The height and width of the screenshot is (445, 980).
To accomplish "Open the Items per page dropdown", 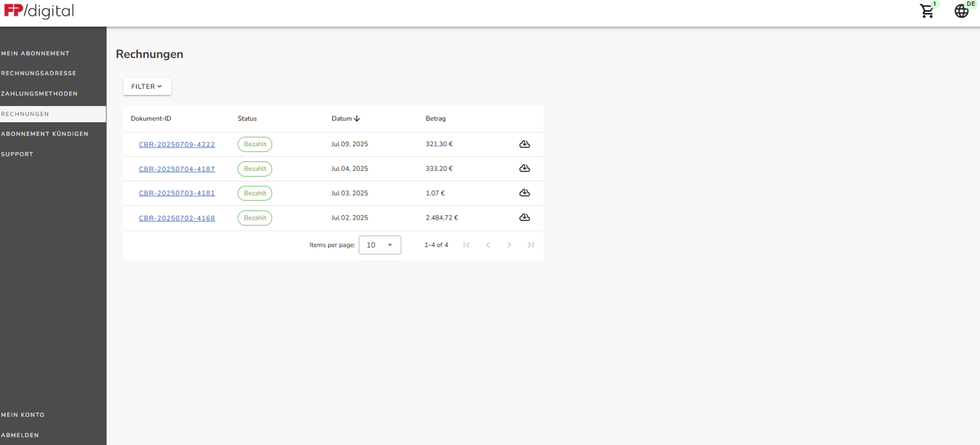I will (x=380, y=245).
